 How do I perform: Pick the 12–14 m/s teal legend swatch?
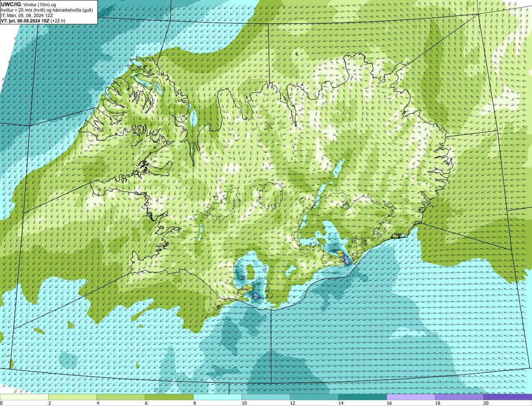coord(314,397)
